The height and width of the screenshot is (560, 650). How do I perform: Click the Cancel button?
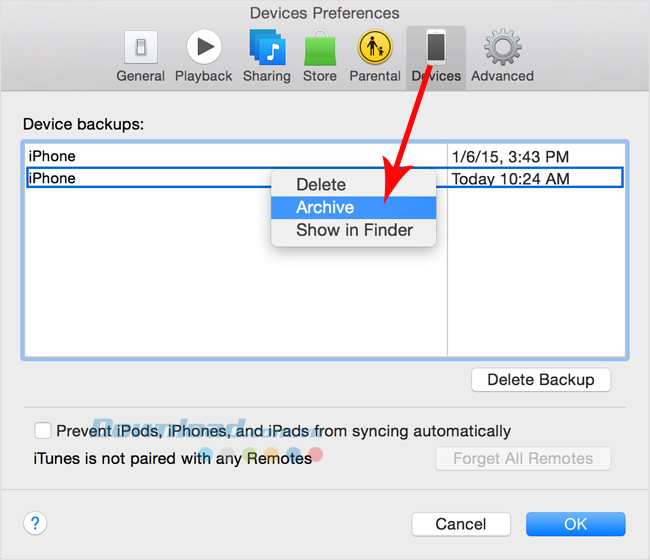click(x=461, y=524)
